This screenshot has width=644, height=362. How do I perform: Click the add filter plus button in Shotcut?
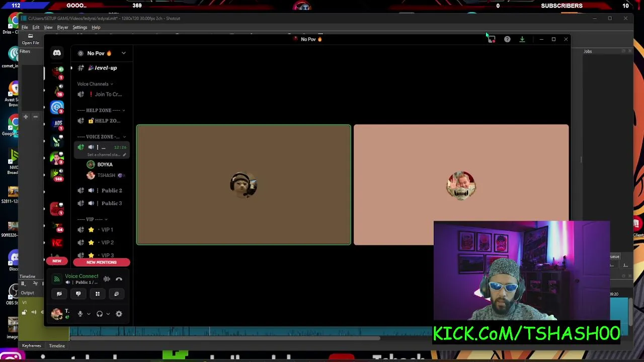[26, 117]
